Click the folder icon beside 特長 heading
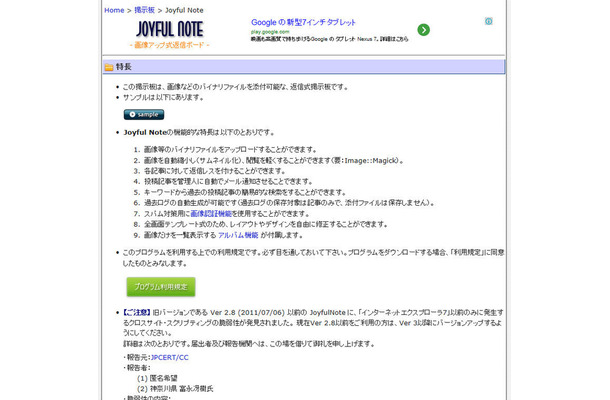Image resolution: width=610 pixels, height=400 pixels. point(109,67)
